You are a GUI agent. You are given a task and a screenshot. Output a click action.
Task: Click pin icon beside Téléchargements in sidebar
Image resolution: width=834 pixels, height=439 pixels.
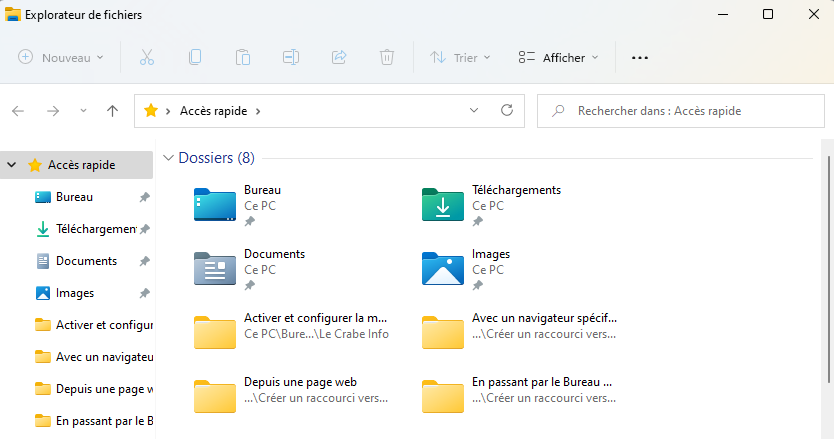point(144,229)
